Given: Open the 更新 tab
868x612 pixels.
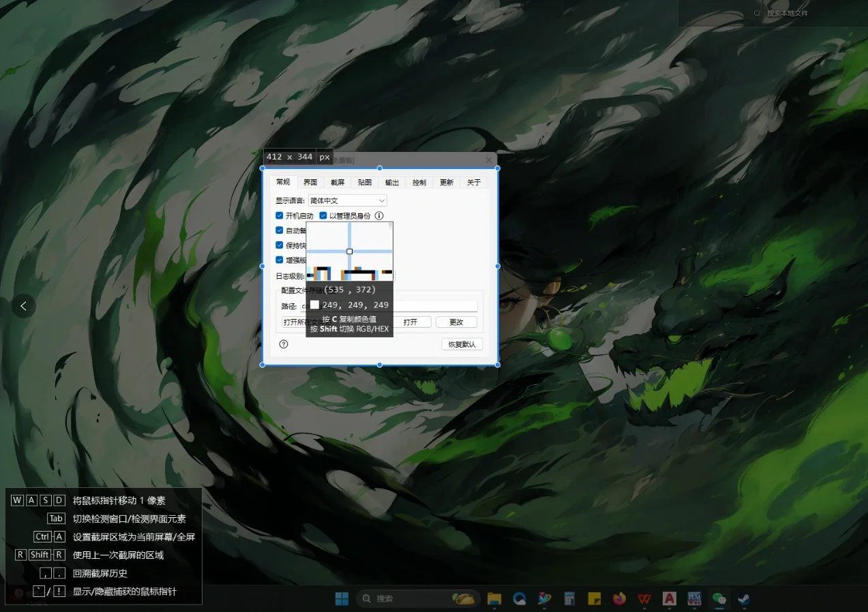Looking at the screenshot, I should (447, 182).
